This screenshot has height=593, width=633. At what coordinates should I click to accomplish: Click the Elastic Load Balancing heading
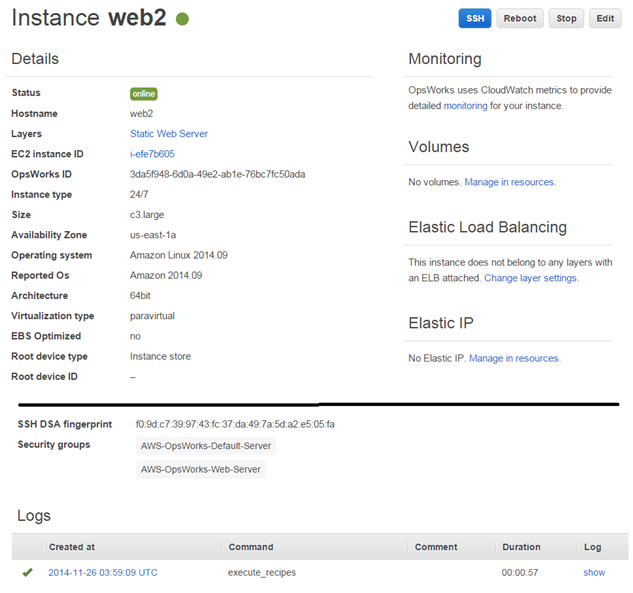[x=488, y=227]
